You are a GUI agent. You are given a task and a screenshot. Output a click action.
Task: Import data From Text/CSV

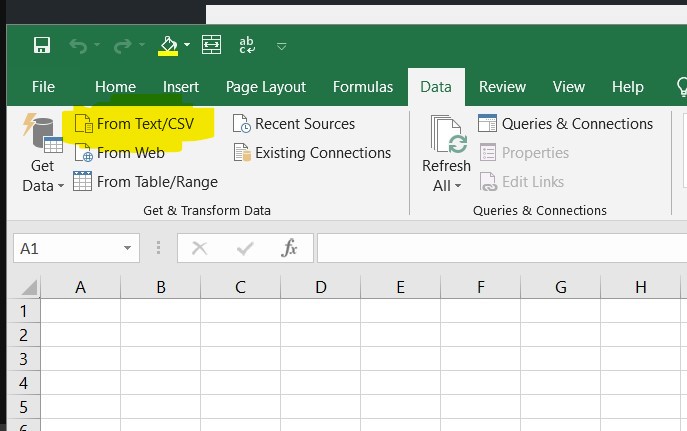pos(135,124)
